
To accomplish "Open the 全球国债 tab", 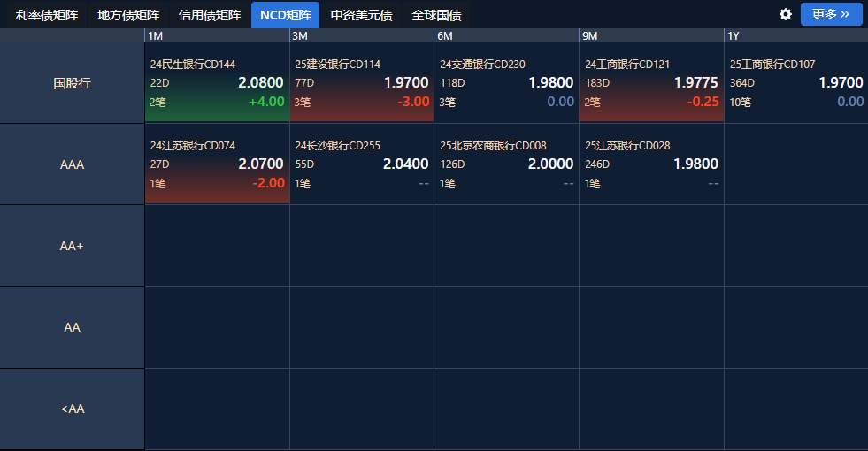I will (436, 15).
